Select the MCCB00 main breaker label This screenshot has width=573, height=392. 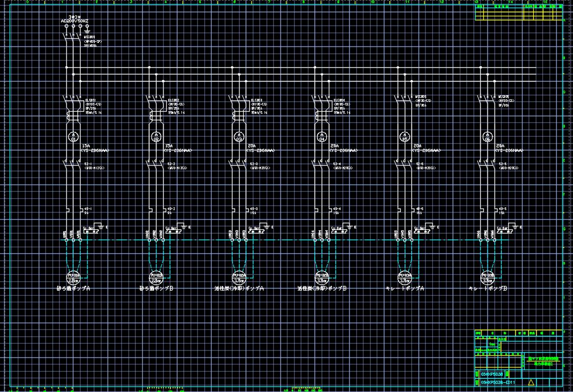pyautogui.click(x=89, y=37)
